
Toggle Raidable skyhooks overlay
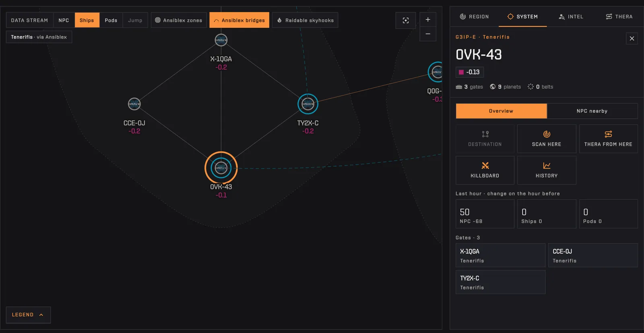305,20
